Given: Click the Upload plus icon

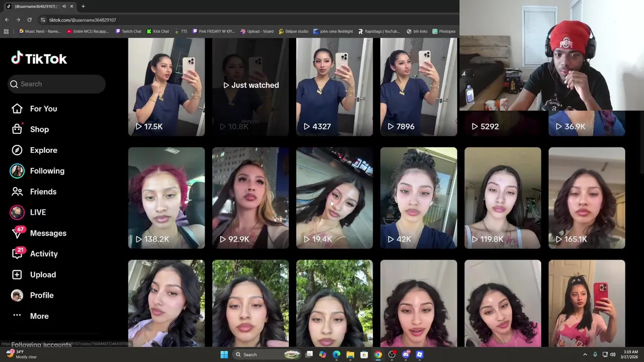Looking at the screenshot, I should tap(17, 275).
